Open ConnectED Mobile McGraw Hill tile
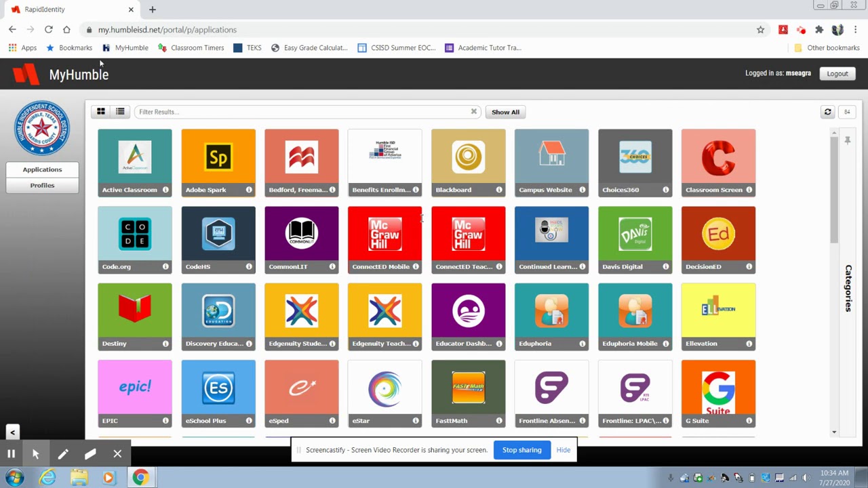The height and width of the screenshot is (488, 868). point(384,239)
